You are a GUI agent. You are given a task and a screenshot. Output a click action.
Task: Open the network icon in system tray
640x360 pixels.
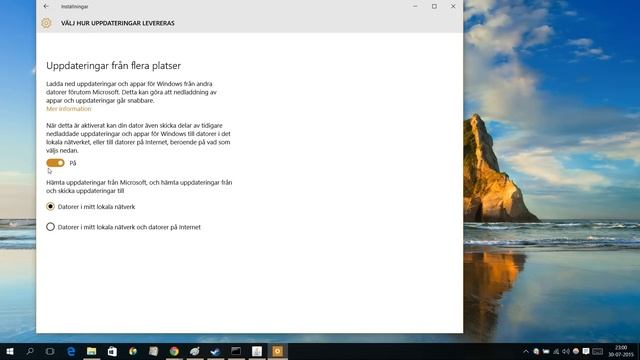(x=556, y=351)
